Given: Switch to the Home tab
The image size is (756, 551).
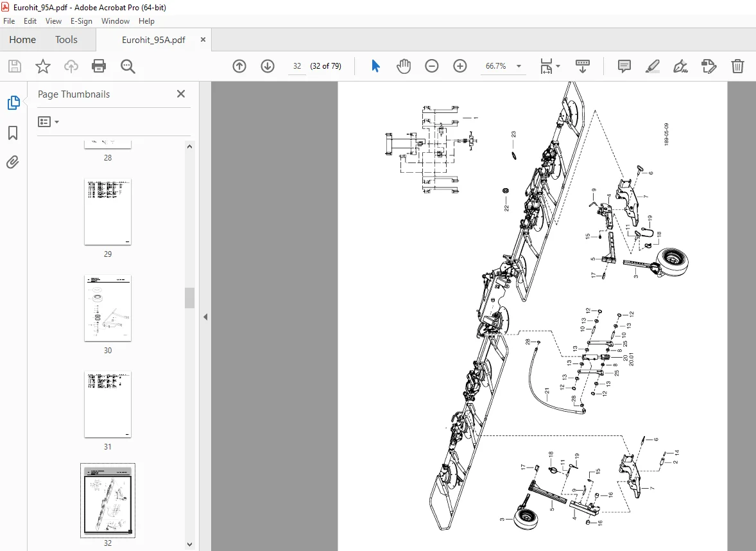Looking at the screenshot, I should pos(22,40).
